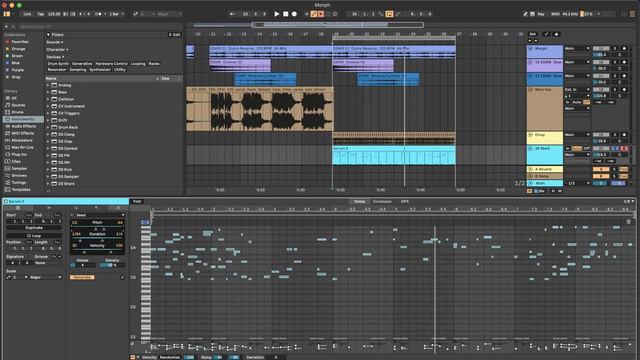The image size is (640, 360).
Task: Collapse the Filters disclosure triangle
Action: [x=49, y=35]
